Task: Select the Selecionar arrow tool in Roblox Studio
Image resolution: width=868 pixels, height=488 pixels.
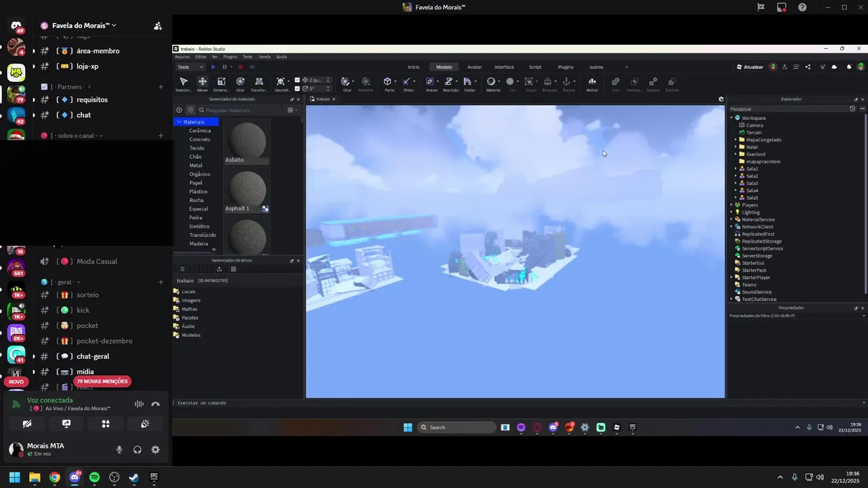Action: (x=183, y=84)
